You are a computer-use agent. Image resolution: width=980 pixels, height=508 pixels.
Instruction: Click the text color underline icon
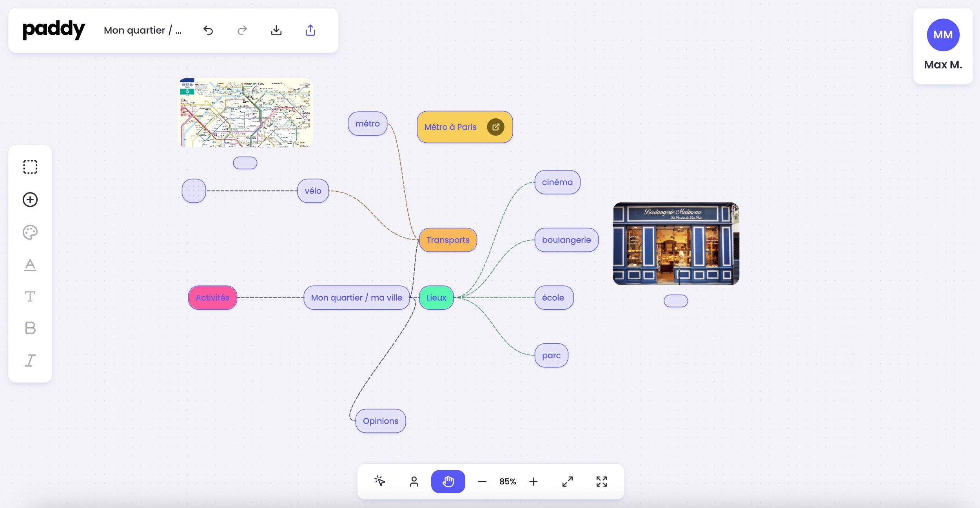pos(30,265)
